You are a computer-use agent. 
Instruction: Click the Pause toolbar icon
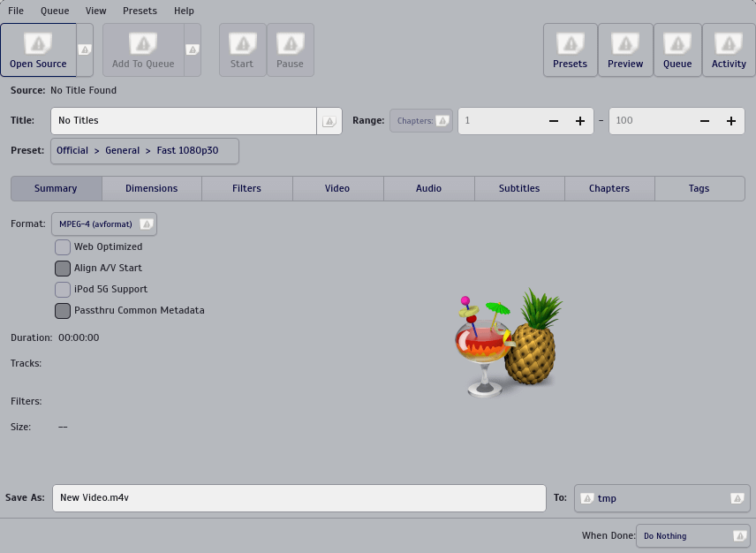tap(290, 43)
